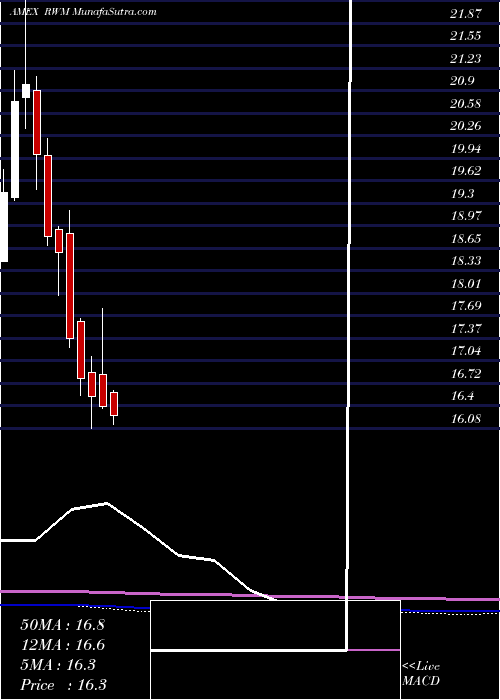Image resolution: width=500 pixels, height=700 pixels.
Task: Click the 18.33 price axis label
Action: (x=466, y=261)
